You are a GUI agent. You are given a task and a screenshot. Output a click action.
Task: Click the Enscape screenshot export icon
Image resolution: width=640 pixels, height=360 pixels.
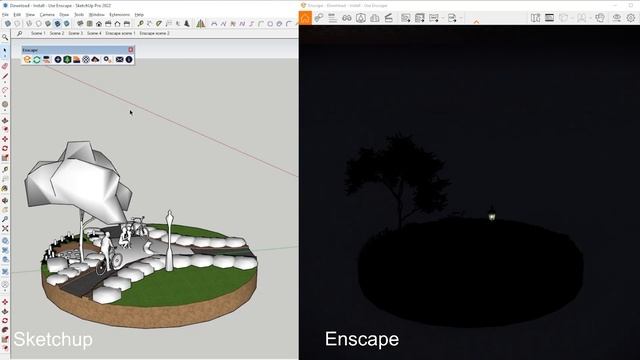406,18
